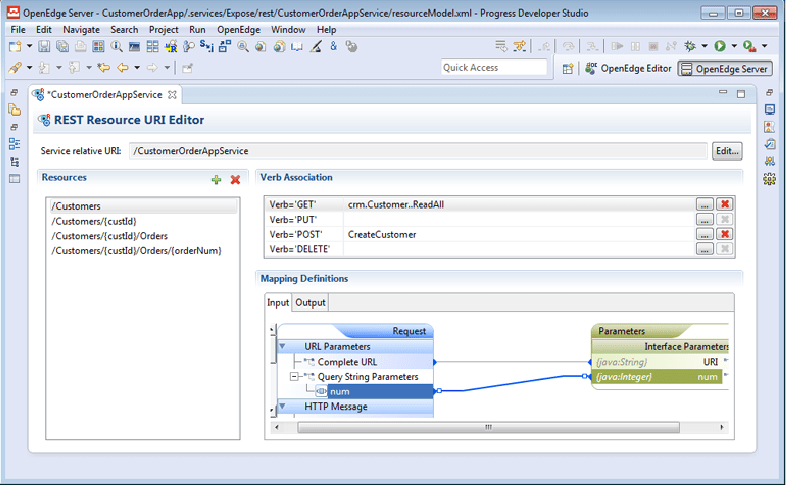Open the brush tool dropdown arrow
Screen dimensions: 786x485
coord(30,68)
